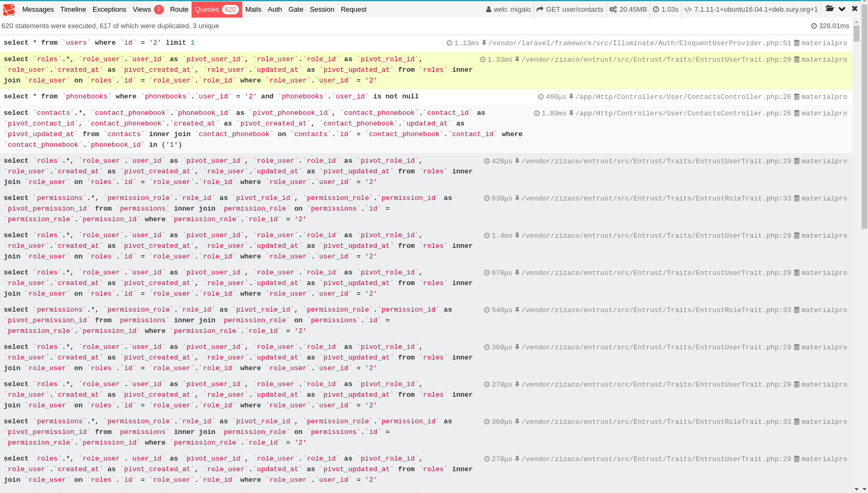The height and width of the screenshot is (493, 868).
Task: Open the Messages tab
Action: (38, 10)
